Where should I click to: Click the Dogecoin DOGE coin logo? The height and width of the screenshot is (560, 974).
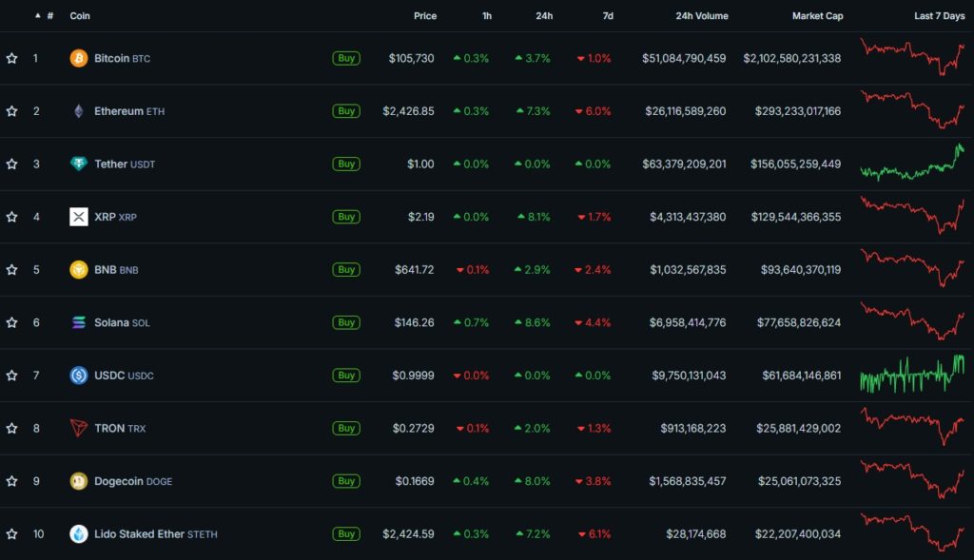78,481
